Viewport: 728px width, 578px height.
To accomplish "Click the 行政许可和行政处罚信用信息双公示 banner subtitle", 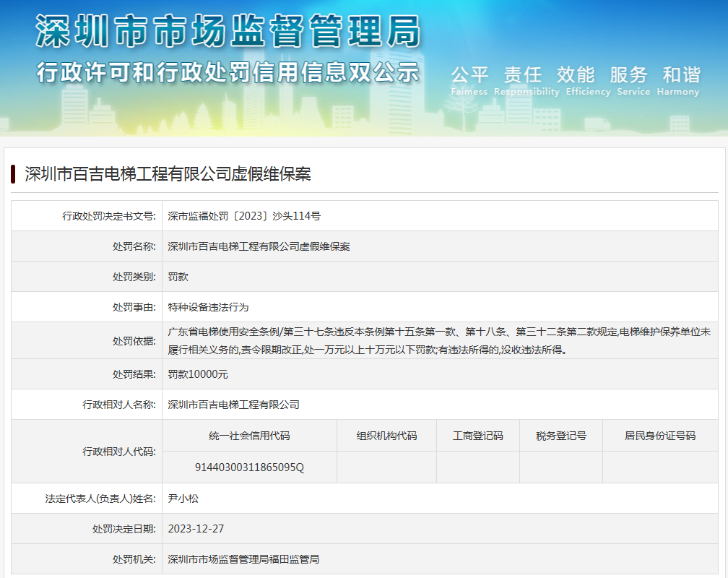I will pos(228,73).
